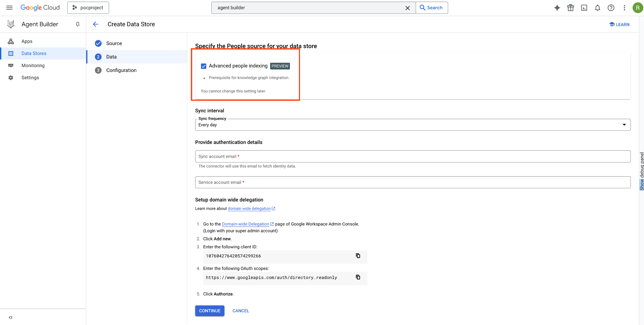Image resolution: width=644 pixels, height=325 pixels.
Task: Show the debug panel
Action: tap(641, 171)
